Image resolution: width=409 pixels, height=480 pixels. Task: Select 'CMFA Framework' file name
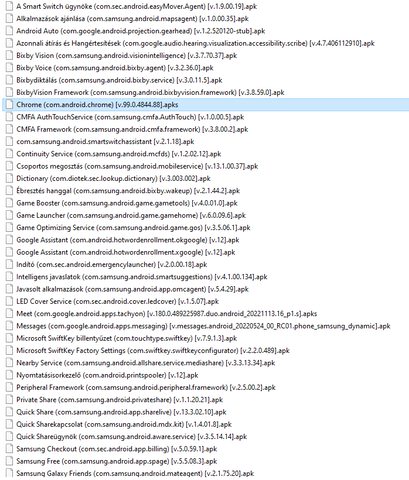[132, 129]
